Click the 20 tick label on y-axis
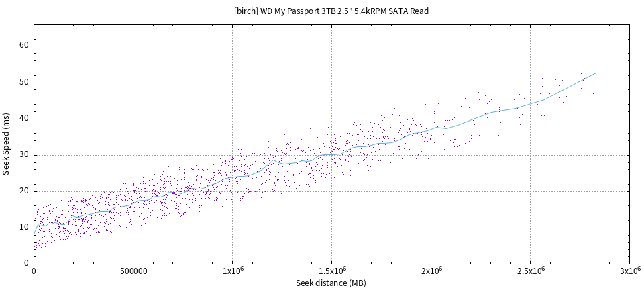The width and height of the screenshot is (644, 290). 23,191
